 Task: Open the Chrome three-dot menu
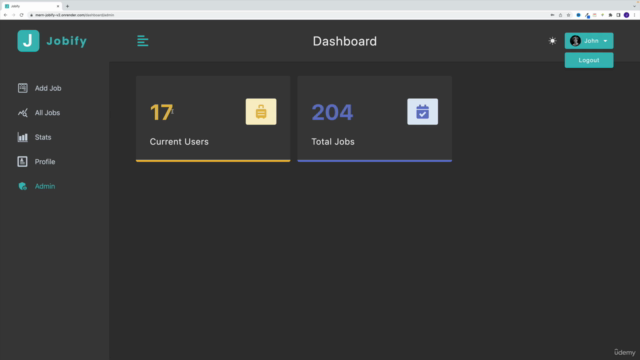pos(635,15)
